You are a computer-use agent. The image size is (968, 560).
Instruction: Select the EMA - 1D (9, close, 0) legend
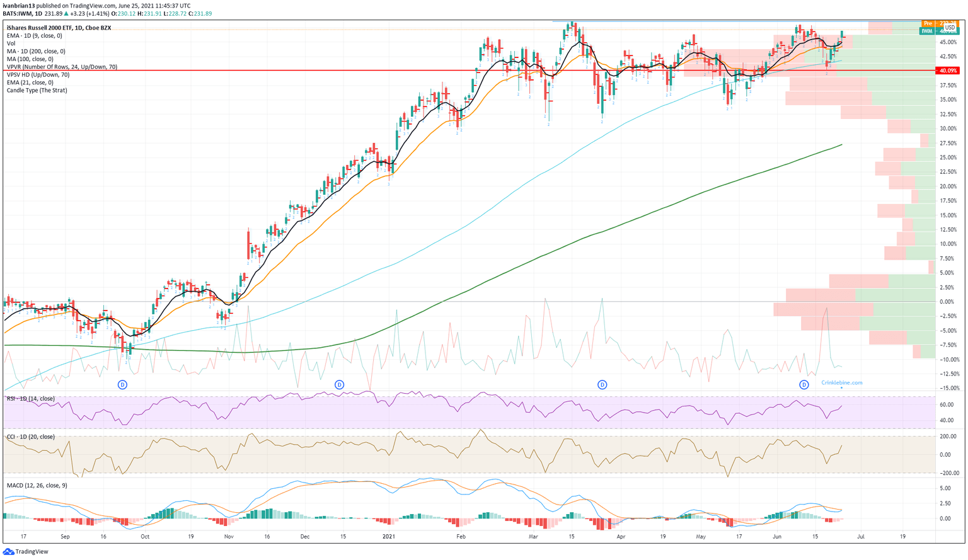tap(34, 36)
